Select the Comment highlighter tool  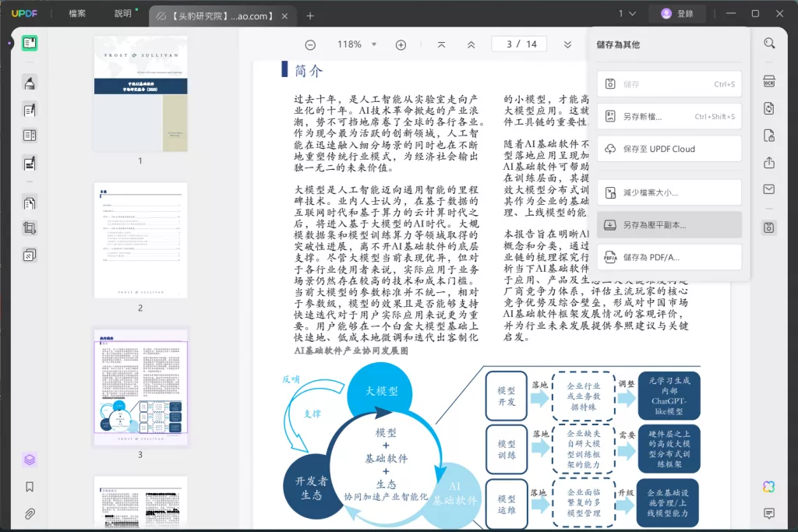tap(30, 83)
